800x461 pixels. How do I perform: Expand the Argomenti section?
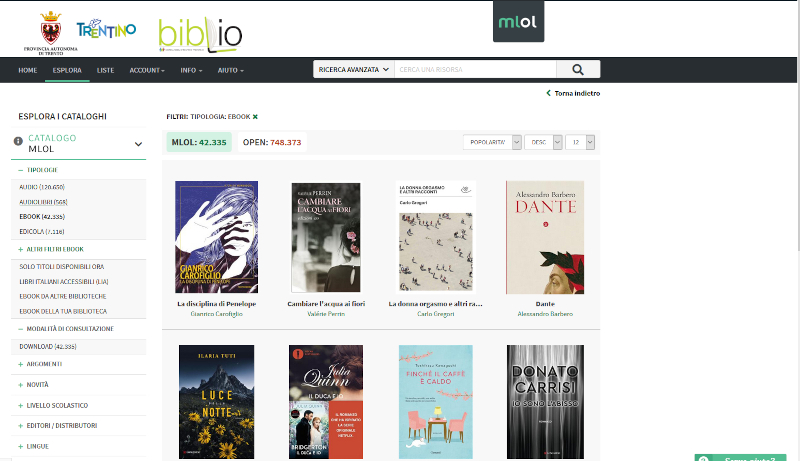(40, 364)
